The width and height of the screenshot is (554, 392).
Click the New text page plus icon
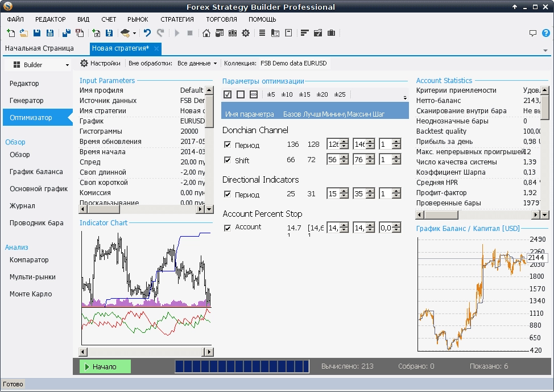click(96, 33)
